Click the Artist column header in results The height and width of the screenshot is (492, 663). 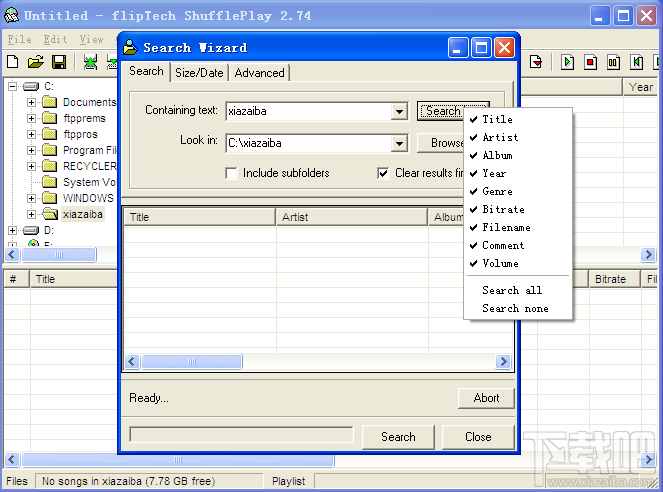352,217
